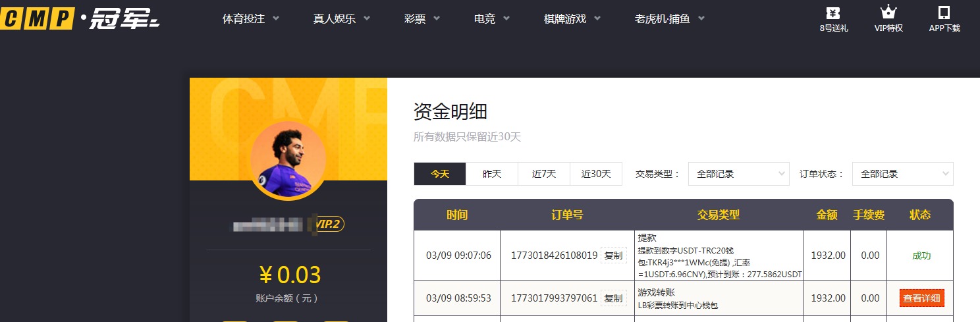Screen dimensions: 980x322
Task: Click the 手续费 column header
Action: click(869, 215)
